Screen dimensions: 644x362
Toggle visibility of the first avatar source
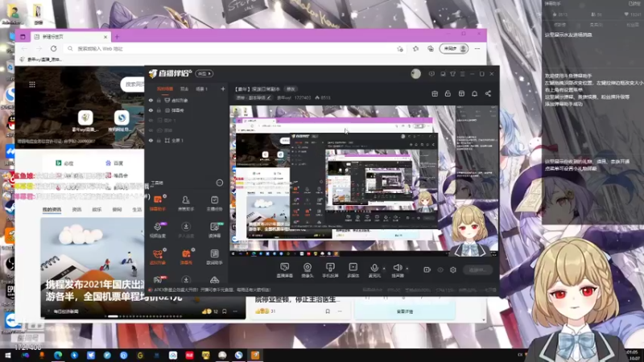(151, 100)
